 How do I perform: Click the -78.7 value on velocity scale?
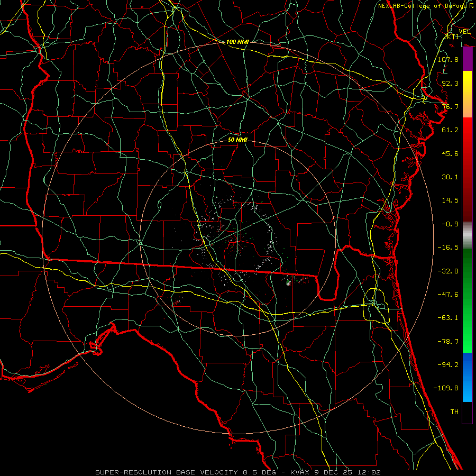pos(448,342)
